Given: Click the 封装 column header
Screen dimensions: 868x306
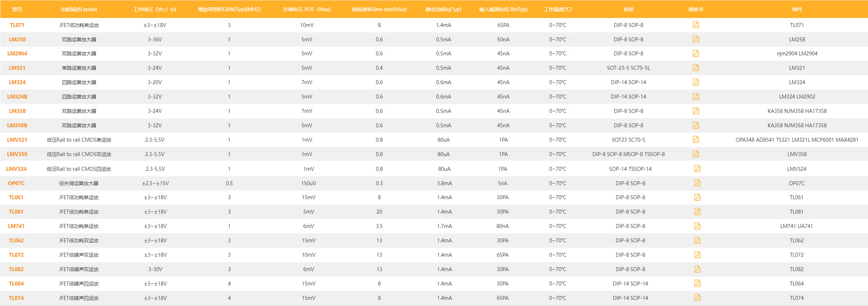Looking at the screenshot, I should click(628, 9).
